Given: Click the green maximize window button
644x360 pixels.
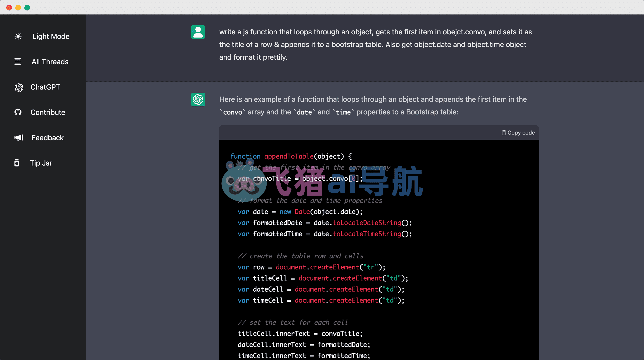Looking at the screenshot, I should pos(27,7).
